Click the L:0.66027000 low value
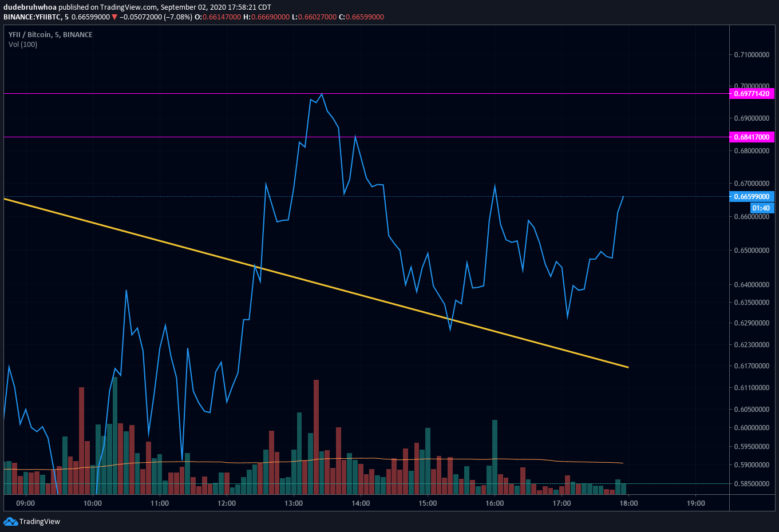 pyautogui.click(x=314, y=17)
